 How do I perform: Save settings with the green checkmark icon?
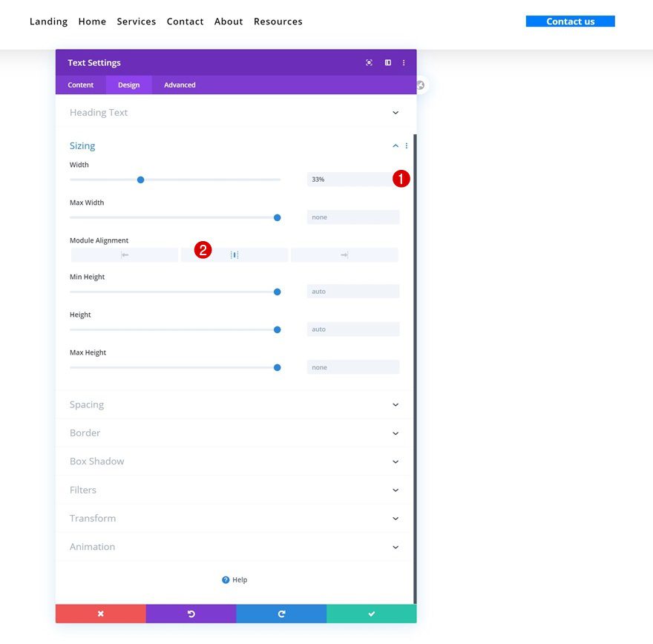point(371,614)
